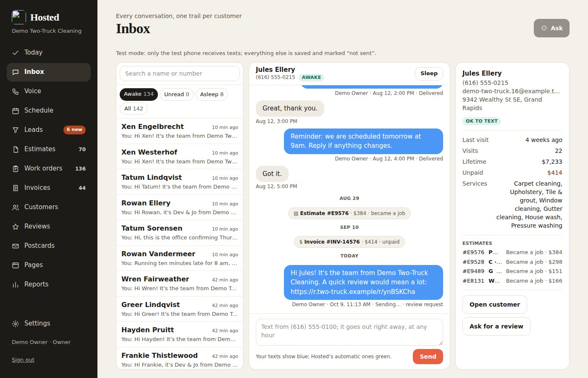Click the Inbox message icon in sidebar
This screenshot has height=378, width=588.
pos(16,72)
